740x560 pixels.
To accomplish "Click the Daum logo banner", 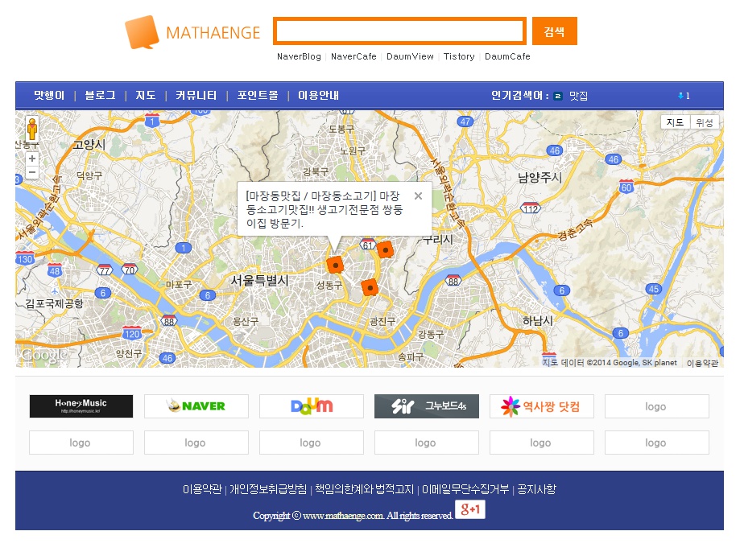I will pos(312,406).
